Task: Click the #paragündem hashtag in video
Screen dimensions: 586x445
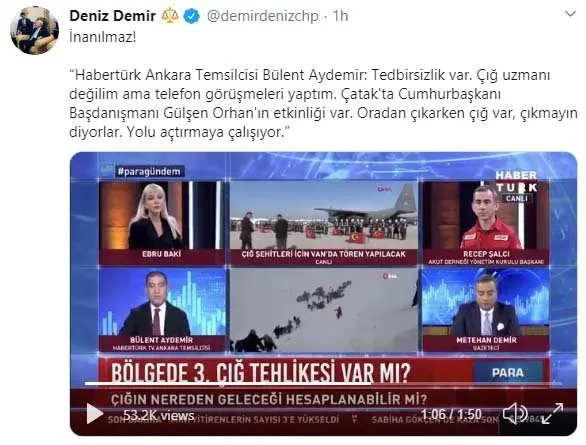Action: point(149,171)
